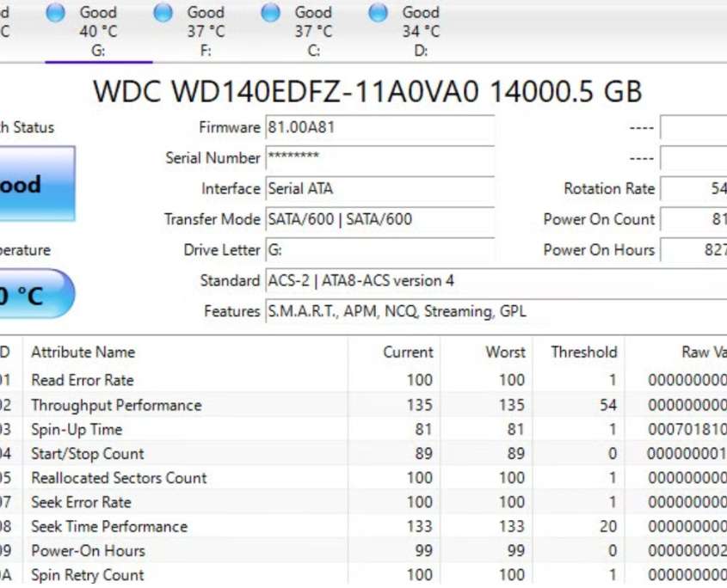The height and width of the screenshot is (588, 727).
Task: Switch to the C: drive tab
Action: [313, 31]
